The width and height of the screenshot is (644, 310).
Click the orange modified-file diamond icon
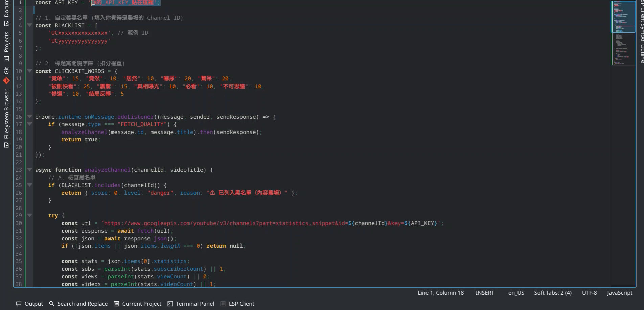6,81
